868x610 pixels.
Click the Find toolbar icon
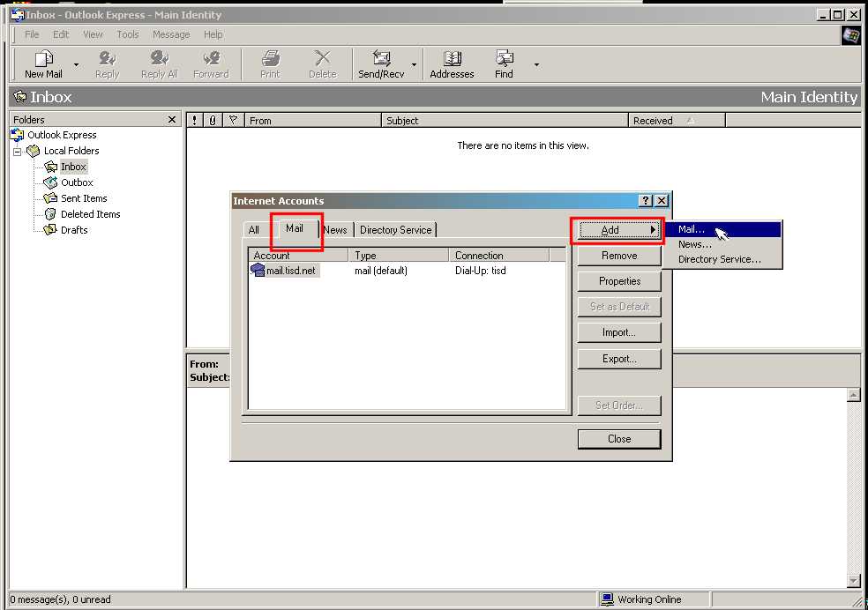pos(504,58)
